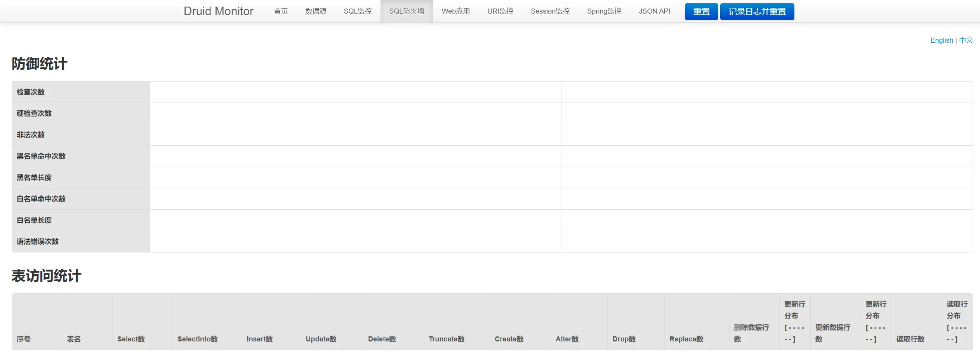The height and width of the screenshot is (362, 980).
Task: Click the 检查次数 row label
Action: click(31, 92)
